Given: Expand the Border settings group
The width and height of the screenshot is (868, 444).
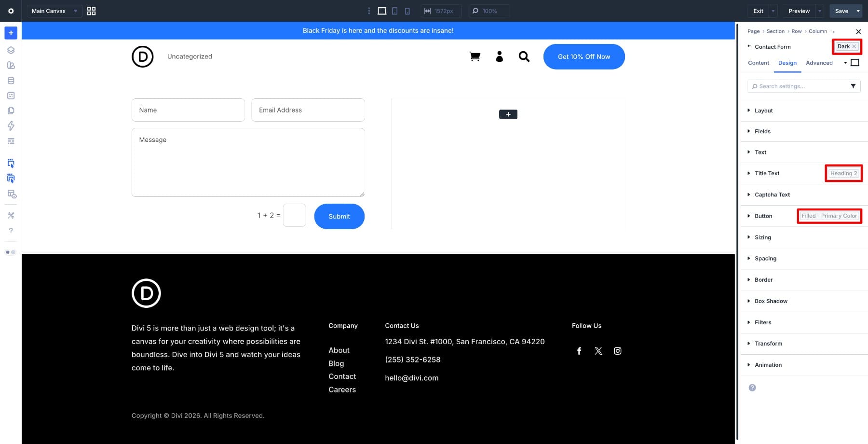Looking at the screenshot, I should click(x=804, y=279).
